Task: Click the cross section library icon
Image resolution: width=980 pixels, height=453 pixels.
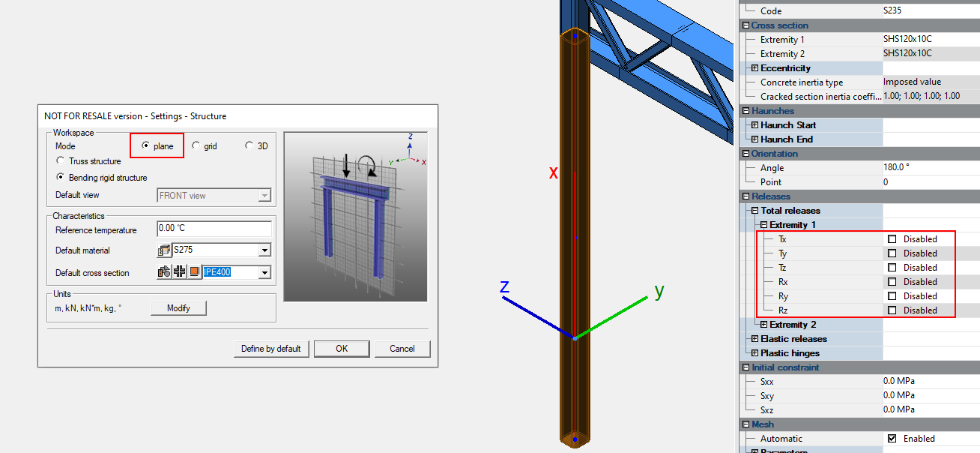Action: point(165,272)
